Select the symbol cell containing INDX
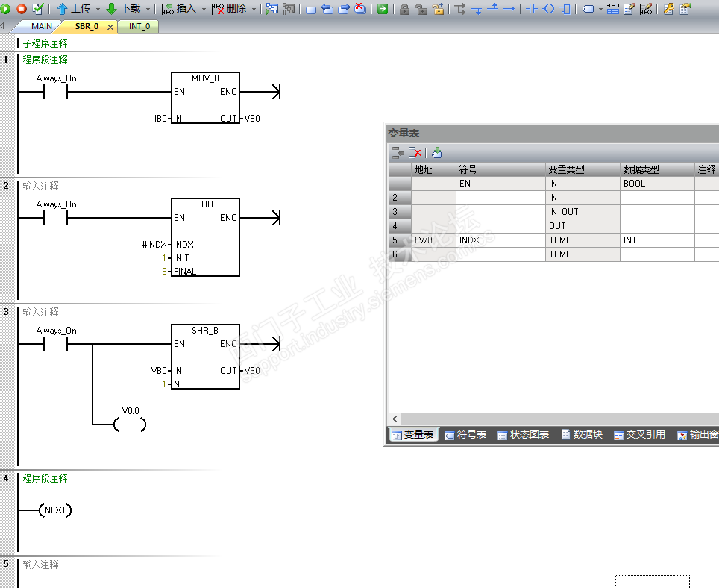This screenshot has height=588, width=719. click(x=500, y=240)
